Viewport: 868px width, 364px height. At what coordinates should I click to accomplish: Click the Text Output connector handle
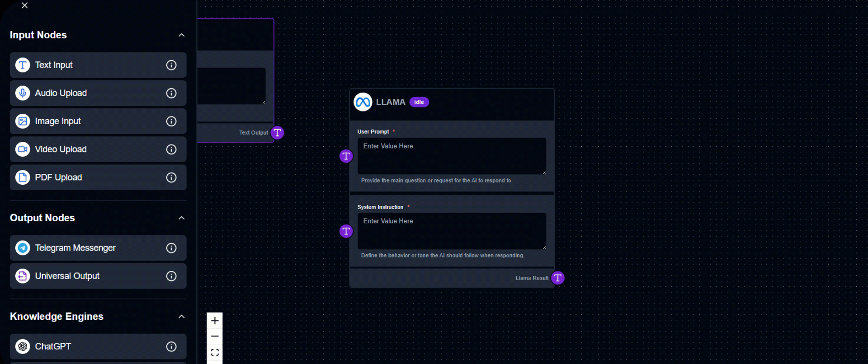[277, 133]
